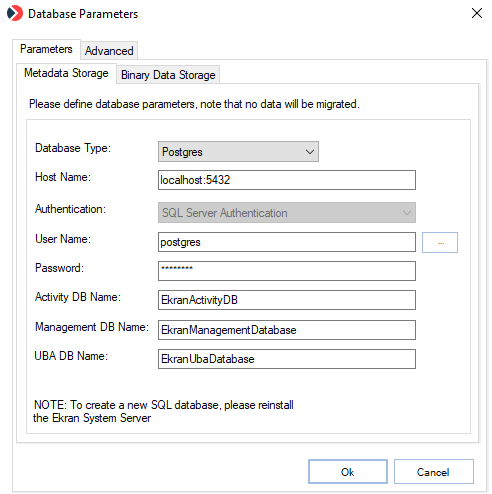Click the chevron on the Authentication combo
The width and height of the screenshot is (492, 494).
pos(407,213)
